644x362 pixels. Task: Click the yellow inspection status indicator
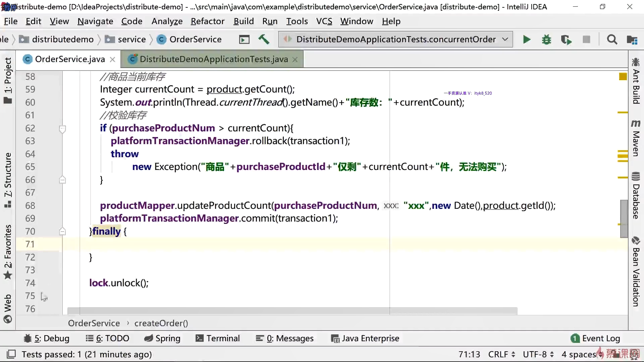click(x=623, y=77)
